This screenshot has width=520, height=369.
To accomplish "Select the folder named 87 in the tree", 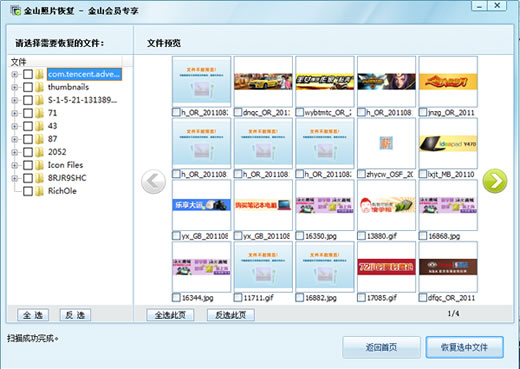I will [x=52, y=139].
